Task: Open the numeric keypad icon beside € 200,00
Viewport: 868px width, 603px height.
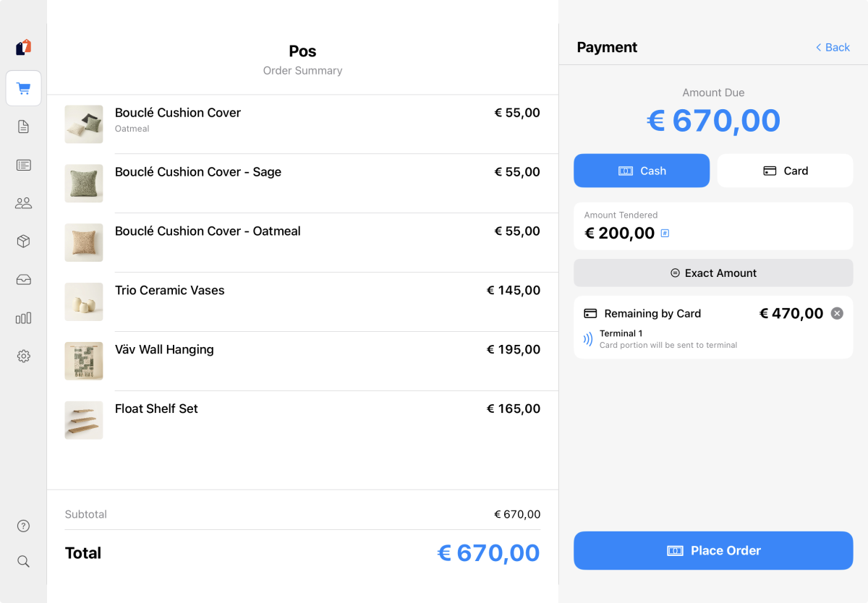Action: [665, 233]
